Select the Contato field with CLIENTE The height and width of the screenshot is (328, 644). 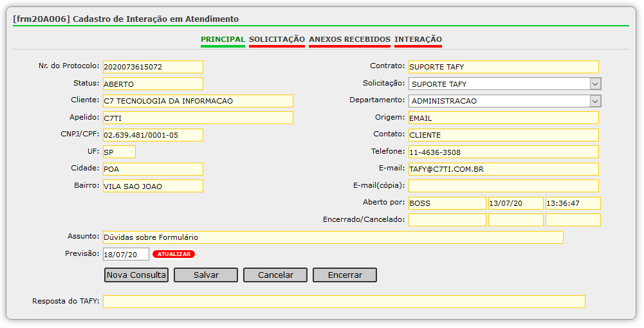[x=504, y=135]
